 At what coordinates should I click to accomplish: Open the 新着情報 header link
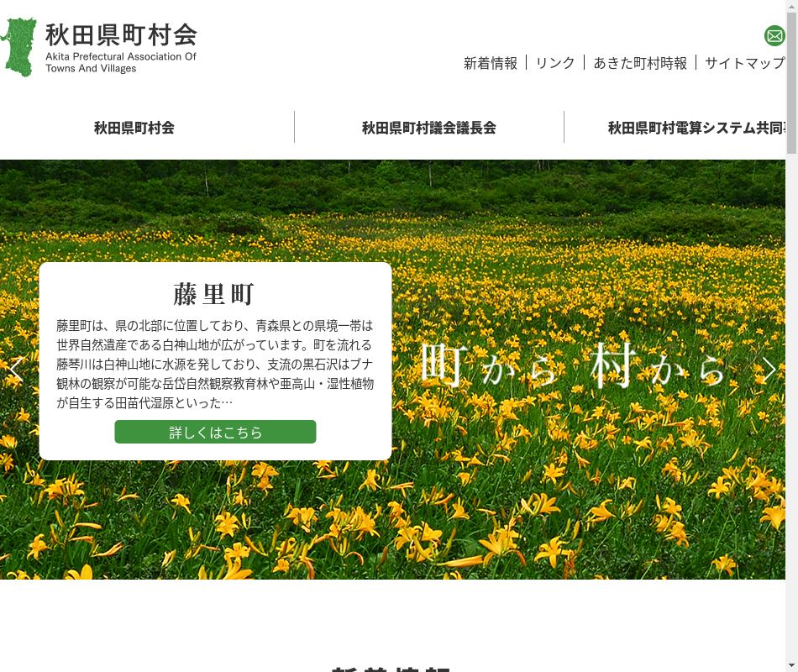click(x=491, y=63)
